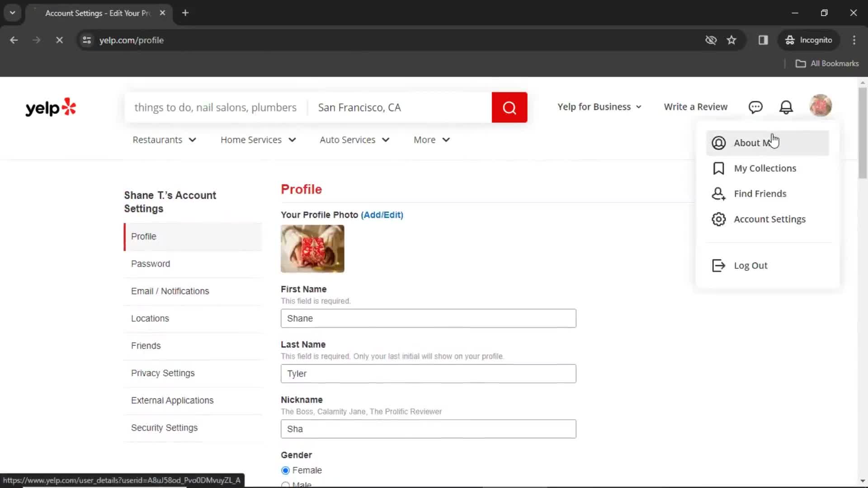Open the Privacy Settings section
Image resolution: width=868 pixels, height=488 pixels.
point(193,373)
